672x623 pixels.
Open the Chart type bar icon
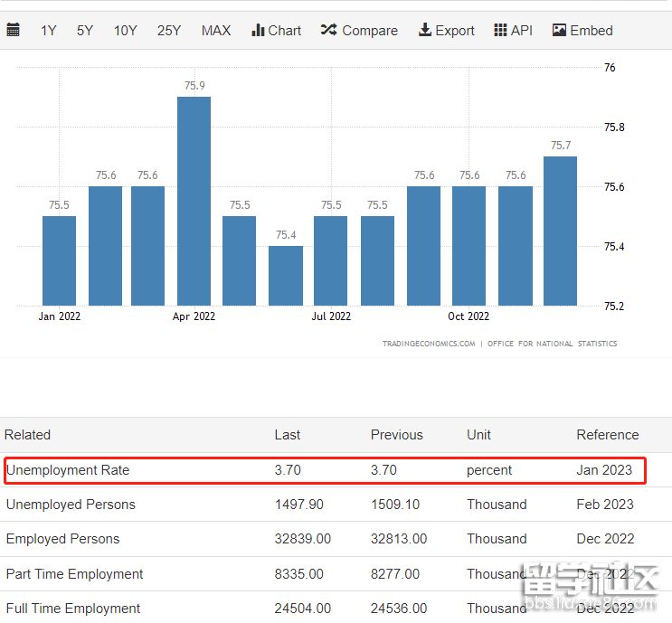tap(258, 30)
